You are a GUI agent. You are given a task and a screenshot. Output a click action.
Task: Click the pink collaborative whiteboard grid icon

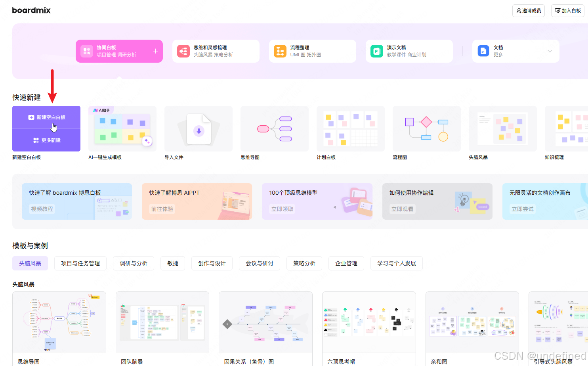point(87,51)
